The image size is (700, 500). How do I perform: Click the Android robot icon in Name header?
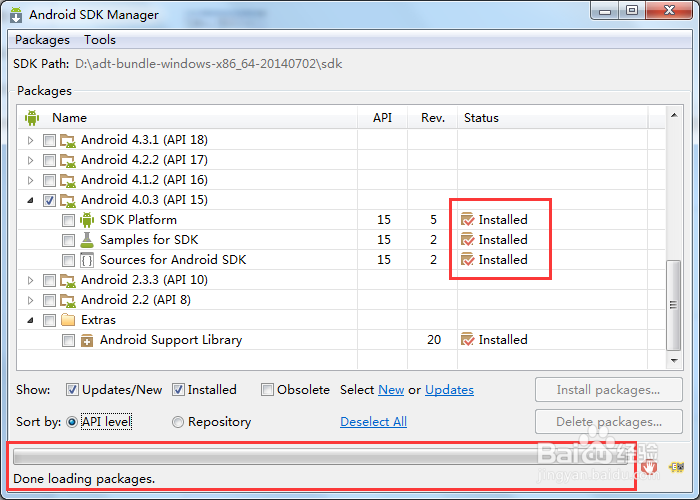[32, 118]
